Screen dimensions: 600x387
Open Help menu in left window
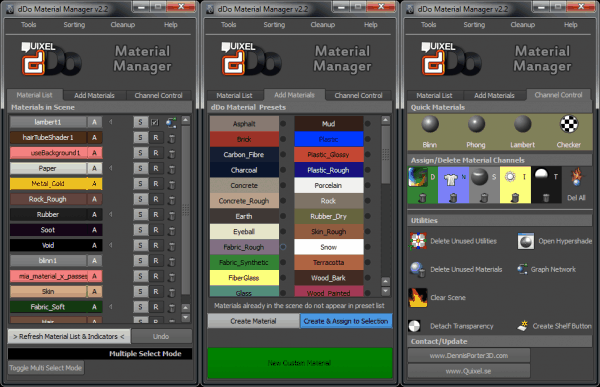pos(171,24)
